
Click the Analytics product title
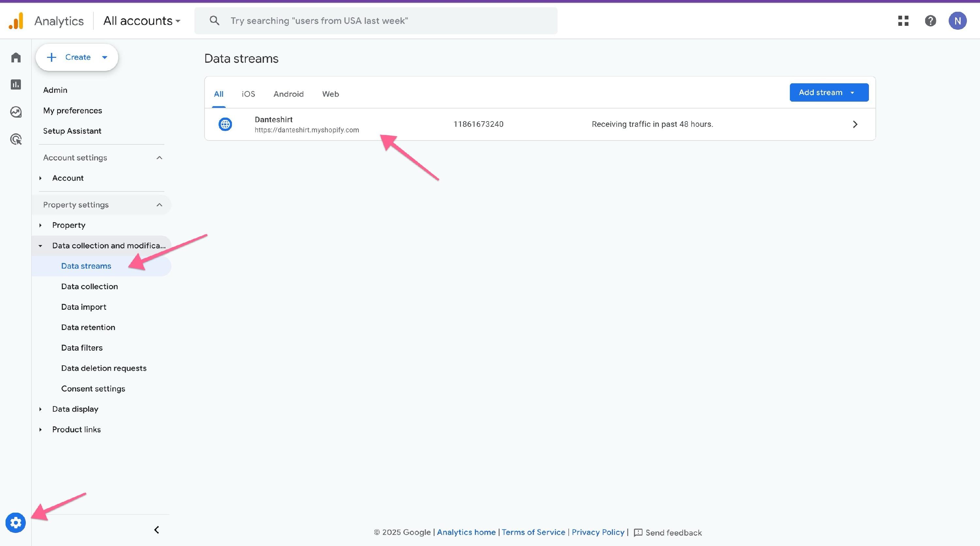click(59, 21)
